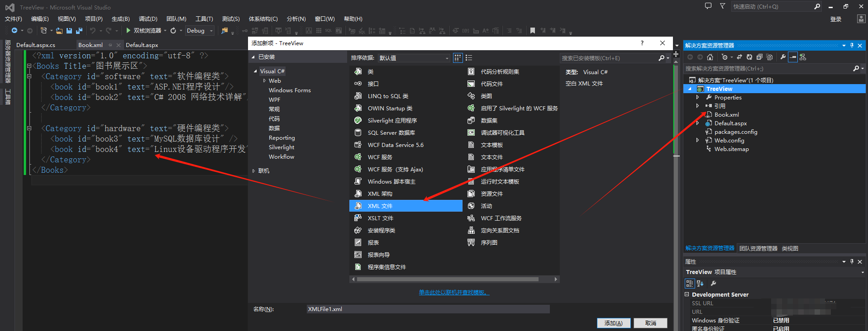The width and height of the screenshot is (868, 331).
Task: Click the link to find templates online
Action: coord(454,292)
